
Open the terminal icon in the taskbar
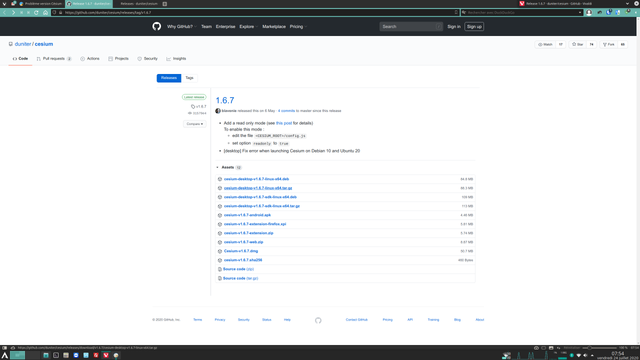(56, 356)
